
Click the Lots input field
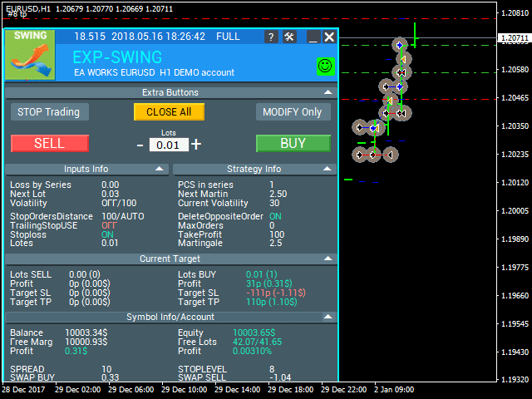click(169, 145)
